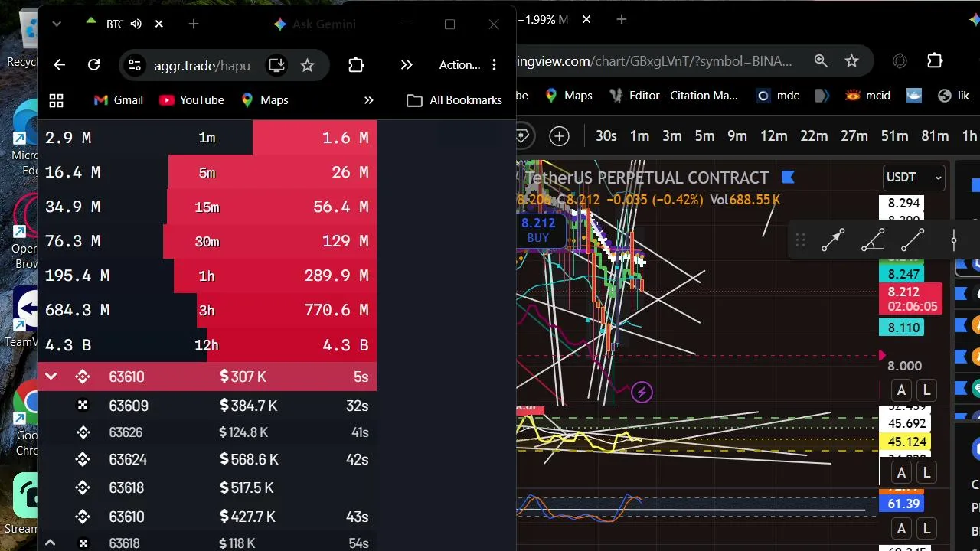980x551 pixels.
Task: Open mcid bookmark
Action: coord(868,96)
